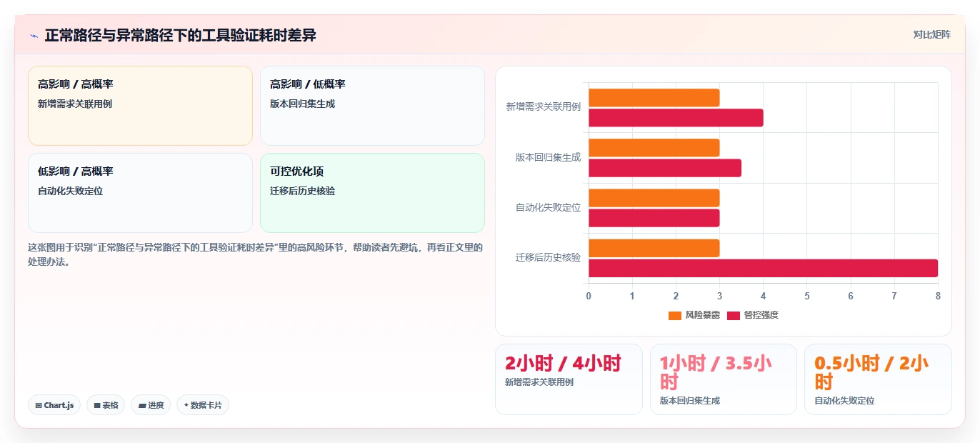Click 自动化失败定位 caption under orange value

(844, 401)
